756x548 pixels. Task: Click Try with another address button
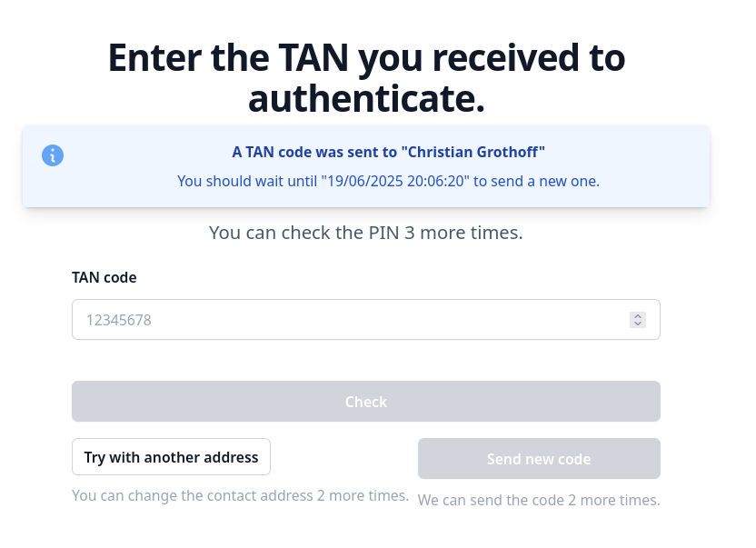click(x=171, y=457)
